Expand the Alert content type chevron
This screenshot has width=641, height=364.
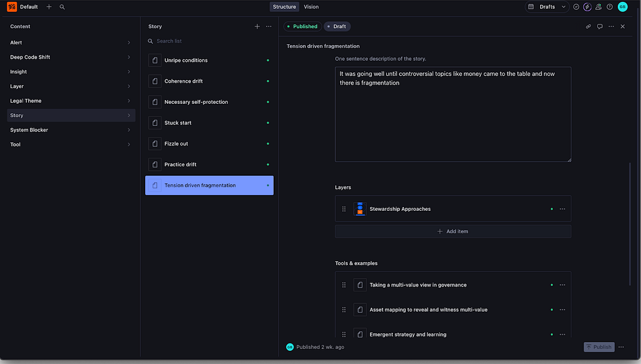pos(129,43)
